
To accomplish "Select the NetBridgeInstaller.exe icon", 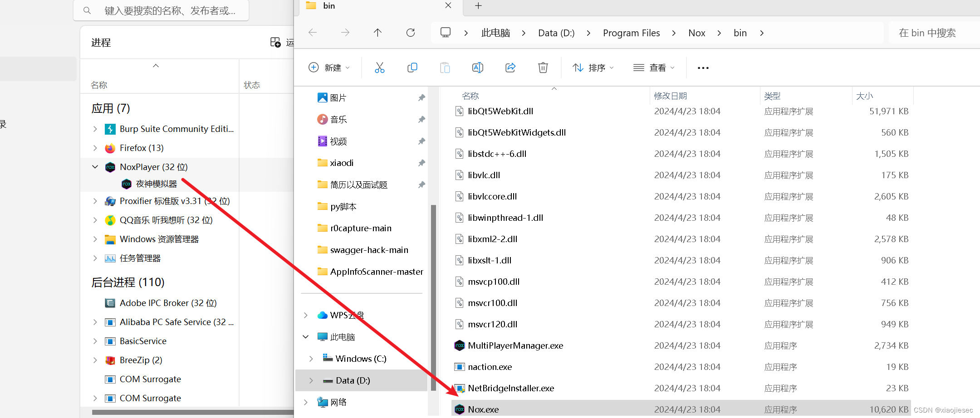I will point(460,388).
